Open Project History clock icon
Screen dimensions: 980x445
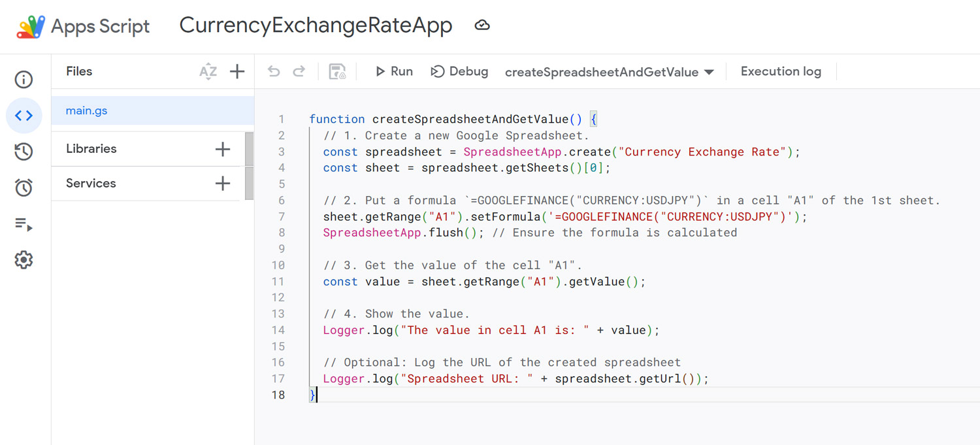(x=24, y=152)
